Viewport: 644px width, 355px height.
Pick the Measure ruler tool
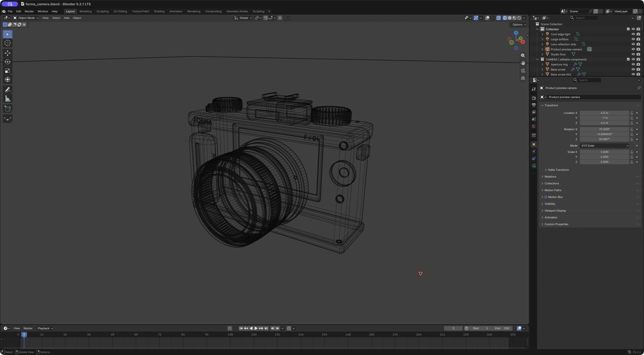click(x=7, y=98)
